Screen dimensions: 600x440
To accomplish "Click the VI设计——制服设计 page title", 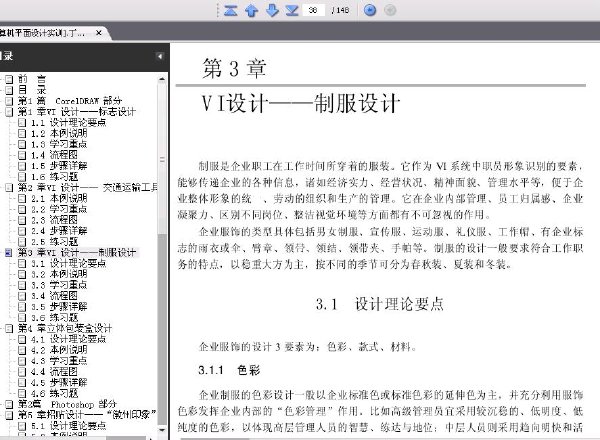I will click(301, 103).
